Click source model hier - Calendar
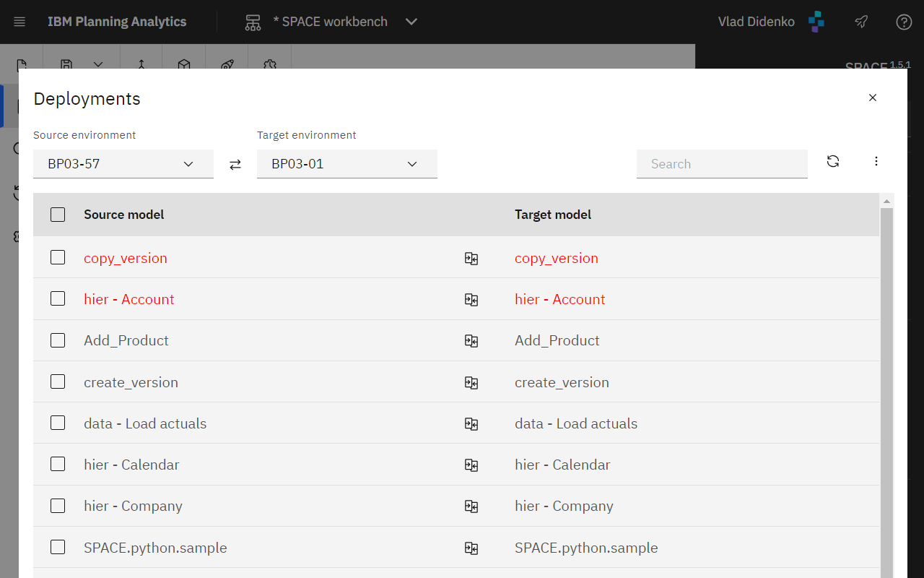This screenshot has height=578, width=924. (x=131, y=465)
